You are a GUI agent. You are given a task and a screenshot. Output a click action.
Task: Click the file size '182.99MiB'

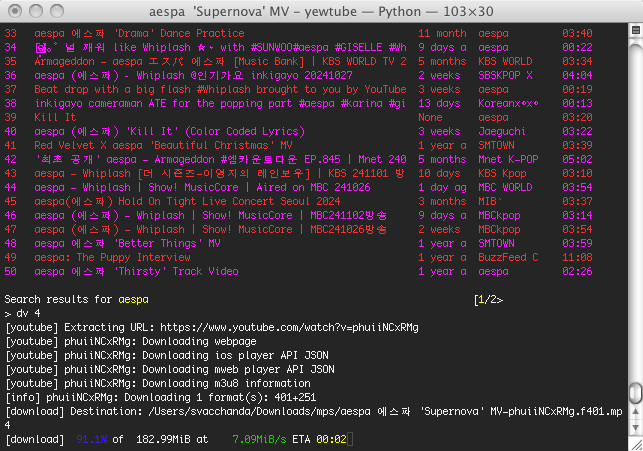pos(163,439)
